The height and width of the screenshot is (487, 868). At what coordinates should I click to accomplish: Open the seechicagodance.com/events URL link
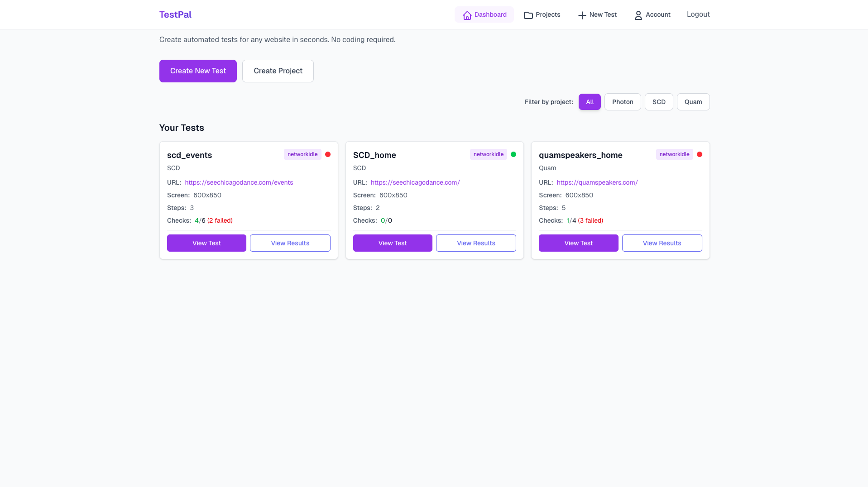[239, 182]
